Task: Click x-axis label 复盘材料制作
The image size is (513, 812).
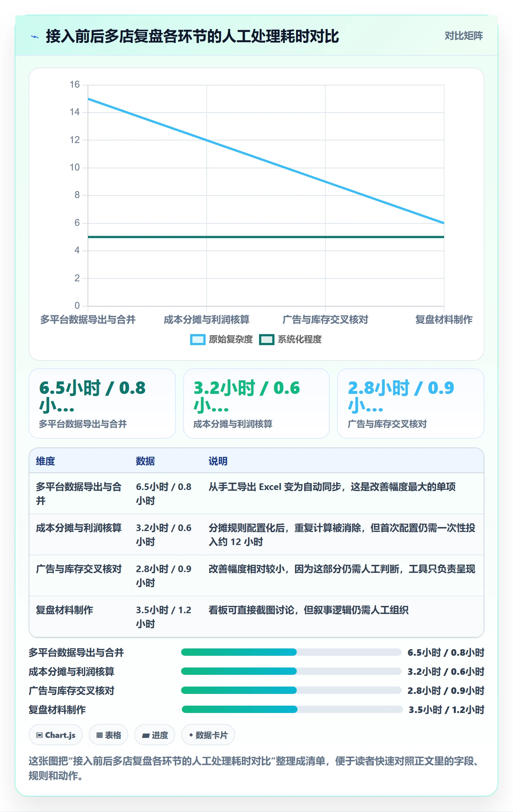Action: coord(444,319)
